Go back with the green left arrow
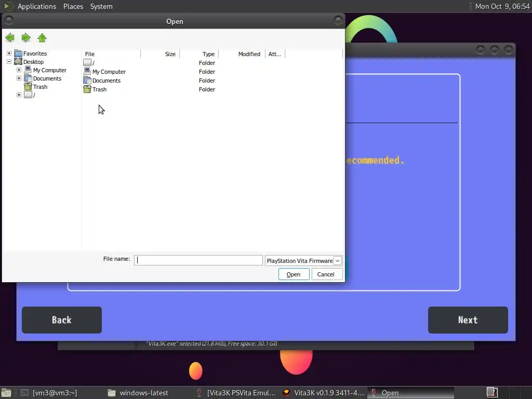532x399 pixels. (x=10, y=37)
